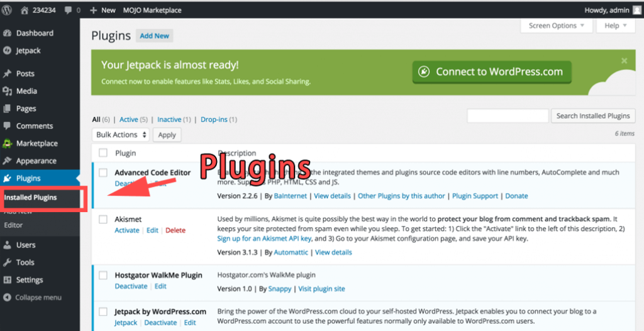Click the Add New button beside Plugins title
The width and height of the screenshot is (644, 331).
coord(155,36)
